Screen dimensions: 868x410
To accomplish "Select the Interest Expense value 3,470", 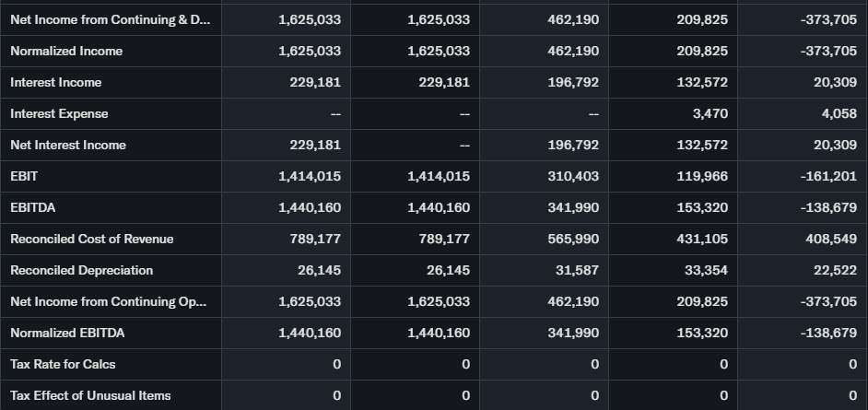I will click(711, 113).
